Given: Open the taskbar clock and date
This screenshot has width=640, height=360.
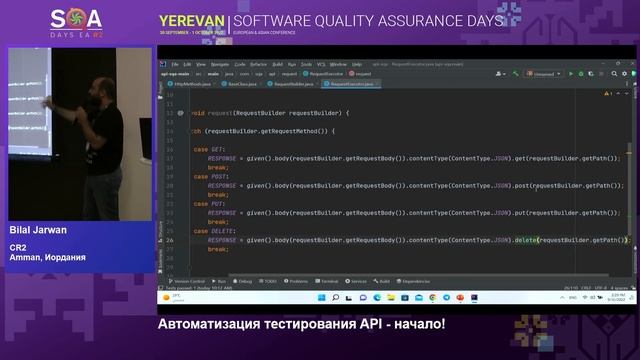Looking at the screenshot, I should click(616, 297).
